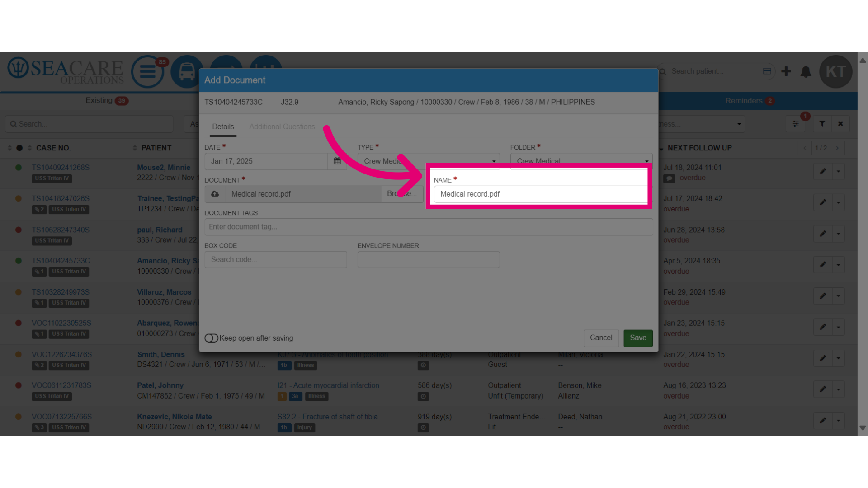Switch to Additional Questions tab
Viewport: 868px width, 488px height.
pos(282,127)
